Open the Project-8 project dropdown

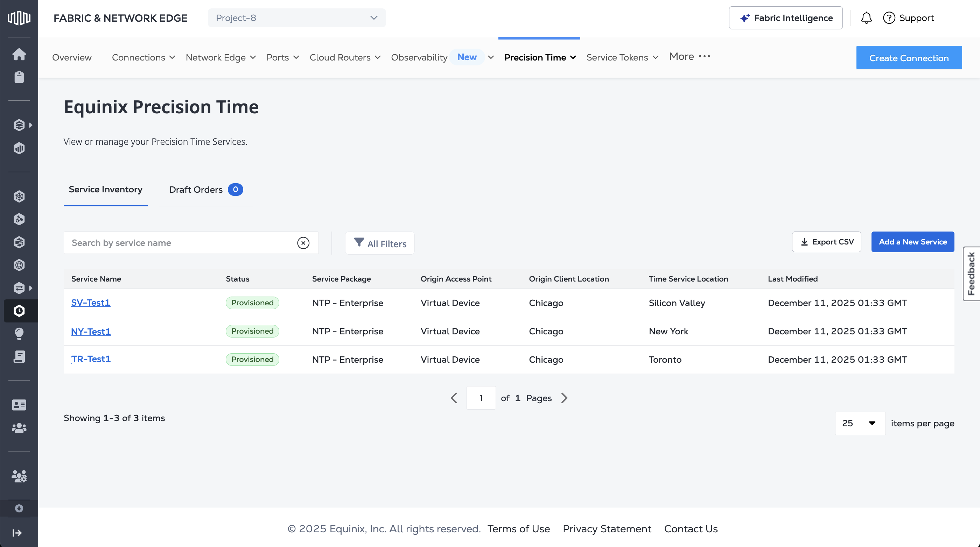(297, 18)
